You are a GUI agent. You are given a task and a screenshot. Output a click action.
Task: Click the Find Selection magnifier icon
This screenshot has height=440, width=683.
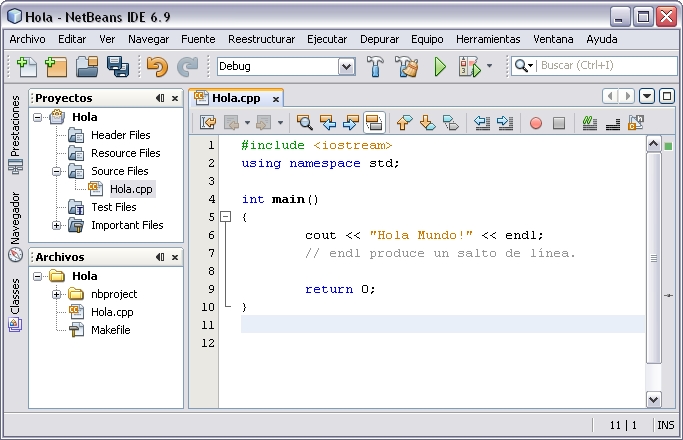point(304,122)
